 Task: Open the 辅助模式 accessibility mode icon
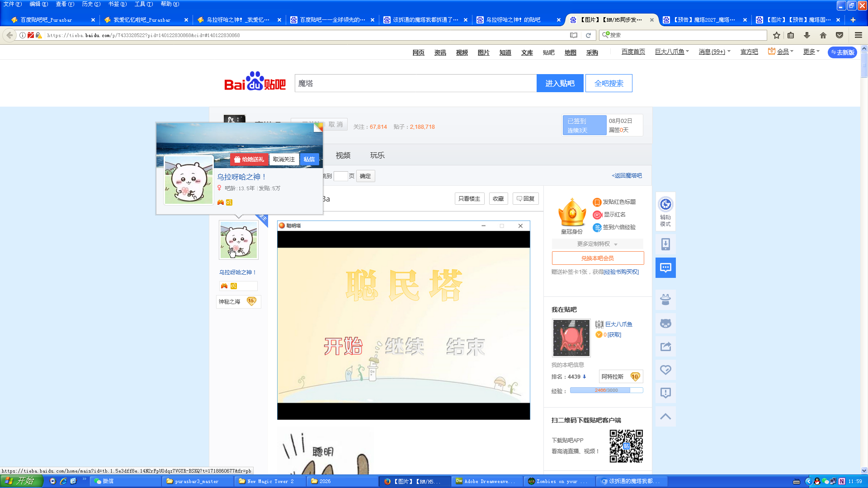pyautogui.click(x=665, y=211)
